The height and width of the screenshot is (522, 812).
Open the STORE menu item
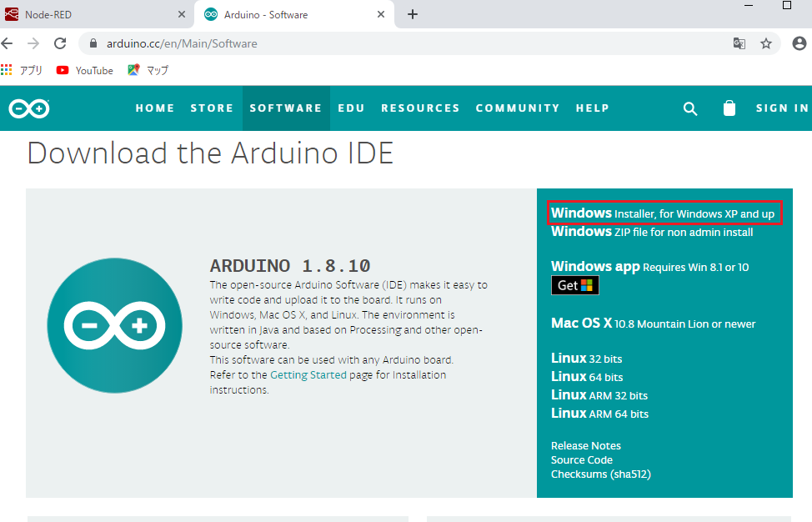(212, 108)
